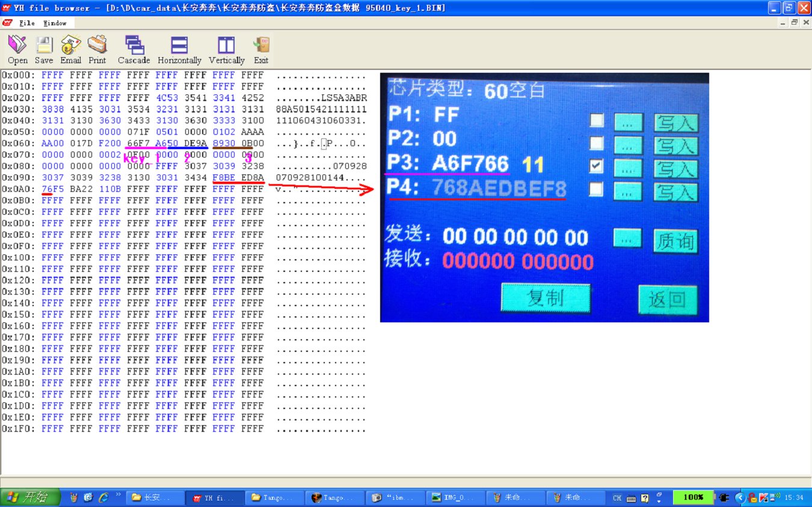The height and width of the screenshot is (507, 812).
Task: Click the P3 row 写入 button in the photo
Action: [676, 169]
